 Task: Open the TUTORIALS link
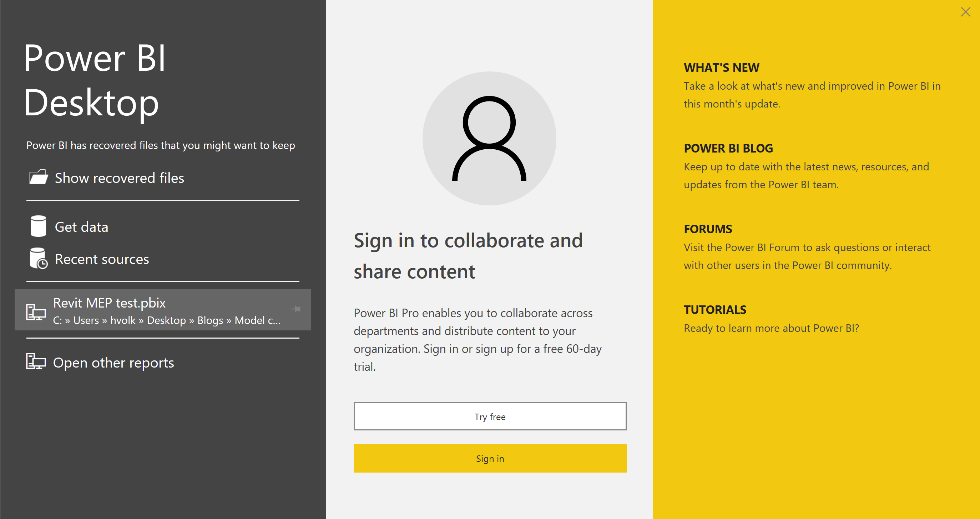[715, 310]
